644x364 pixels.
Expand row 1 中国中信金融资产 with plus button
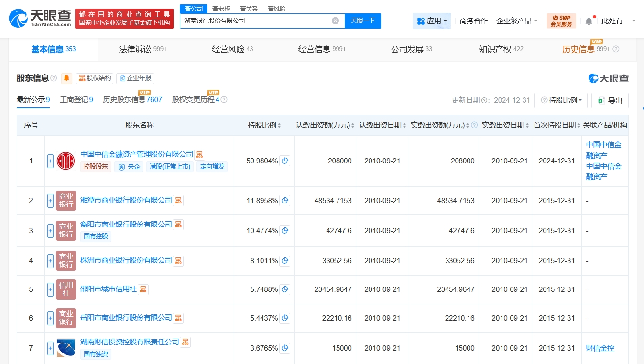tap(50, 161)
